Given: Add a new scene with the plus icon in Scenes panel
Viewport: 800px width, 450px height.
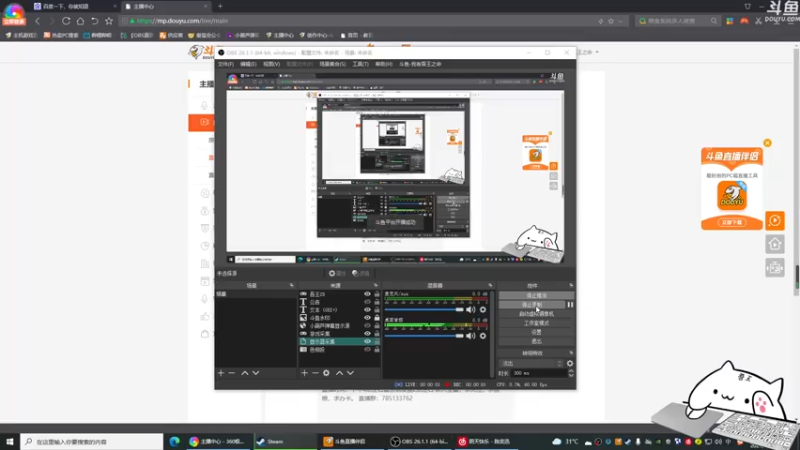Looking at the screenshot, I should [221, 373].
